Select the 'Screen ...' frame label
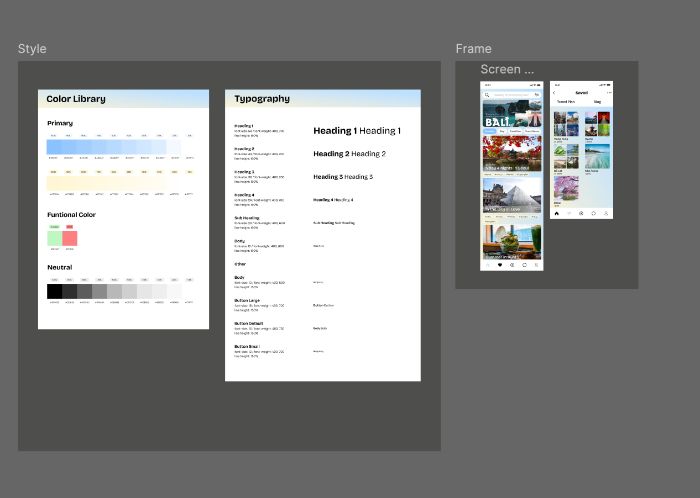Screen dimensions: 700x498 coord(507,69)
